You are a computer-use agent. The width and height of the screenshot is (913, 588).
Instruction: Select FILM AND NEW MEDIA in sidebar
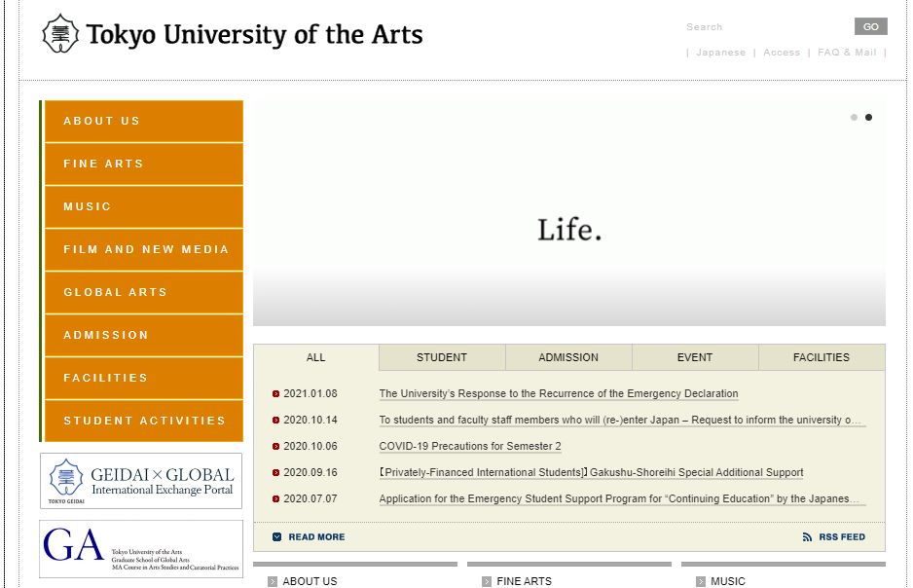(144, 249)
